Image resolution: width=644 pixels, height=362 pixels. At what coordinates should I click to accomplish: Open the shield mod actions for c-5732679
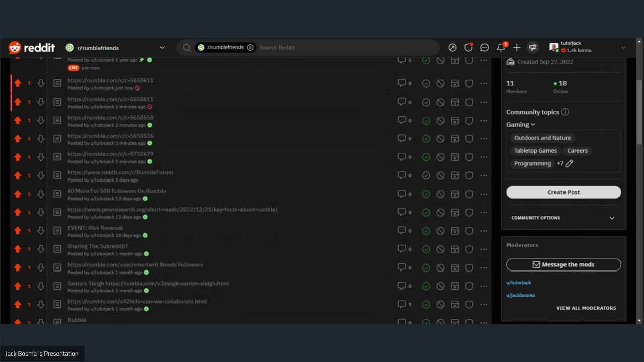coord(469,157)
